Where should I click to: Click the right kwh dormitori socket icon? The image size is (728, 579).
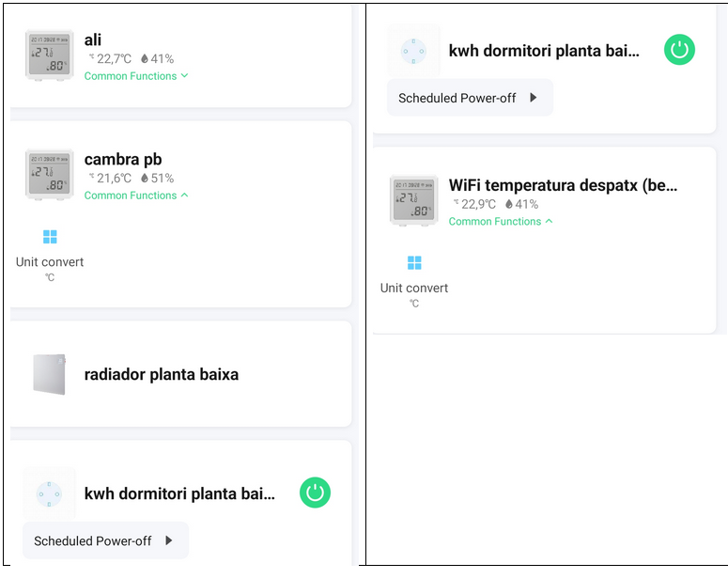pyautogui.click(x=412, y=51)
